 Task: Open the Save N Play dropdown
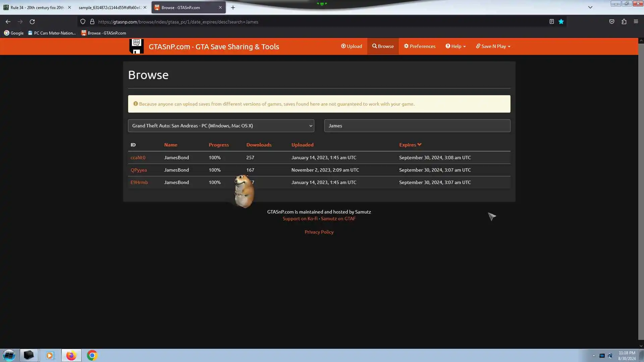[493, 46]
